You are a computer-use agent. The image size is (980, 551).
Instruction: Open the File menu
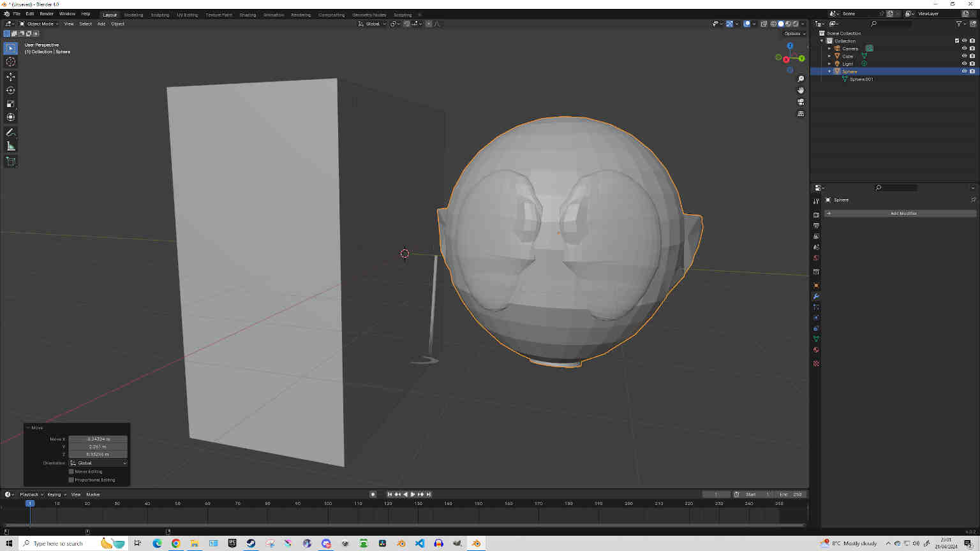pyautogui.click(x=17, y=13)
